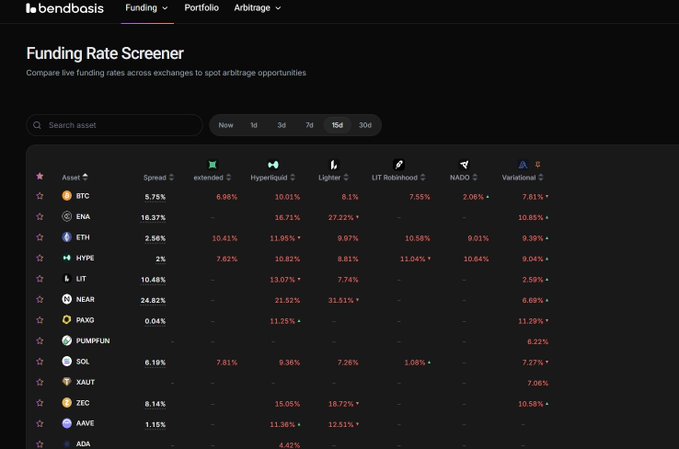This screenshot has width=679, height=449.
Task: Click the AAVE coin icon
Action: (67, 423)
